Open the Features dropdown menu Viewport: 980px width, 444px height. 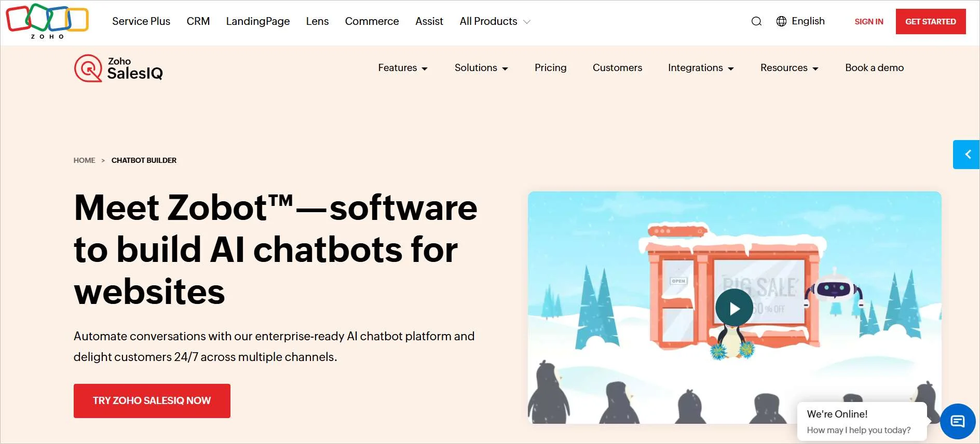click(x=403, y=68)
